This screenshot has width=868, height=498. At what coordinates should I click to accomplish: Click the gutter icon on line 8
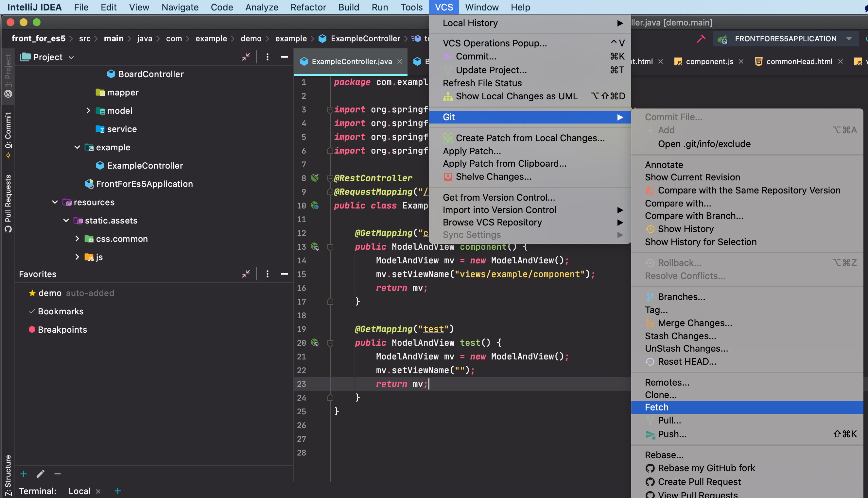pos(315,177)
